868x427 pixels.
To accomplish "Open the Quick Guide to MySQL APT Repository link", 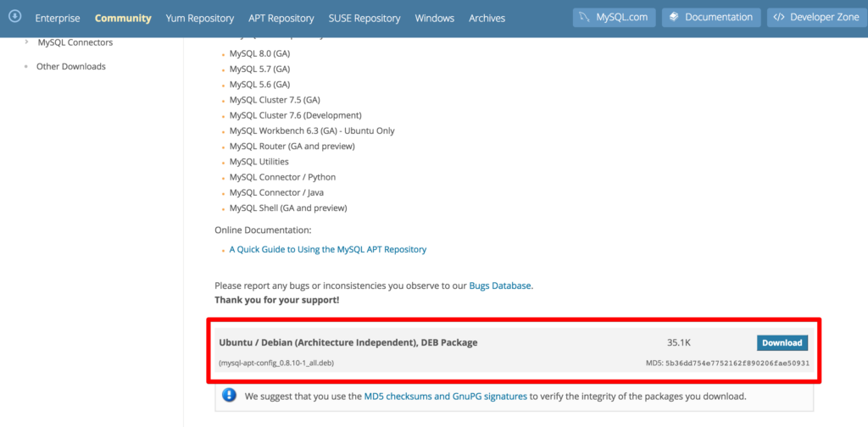I will coord(328,249).
